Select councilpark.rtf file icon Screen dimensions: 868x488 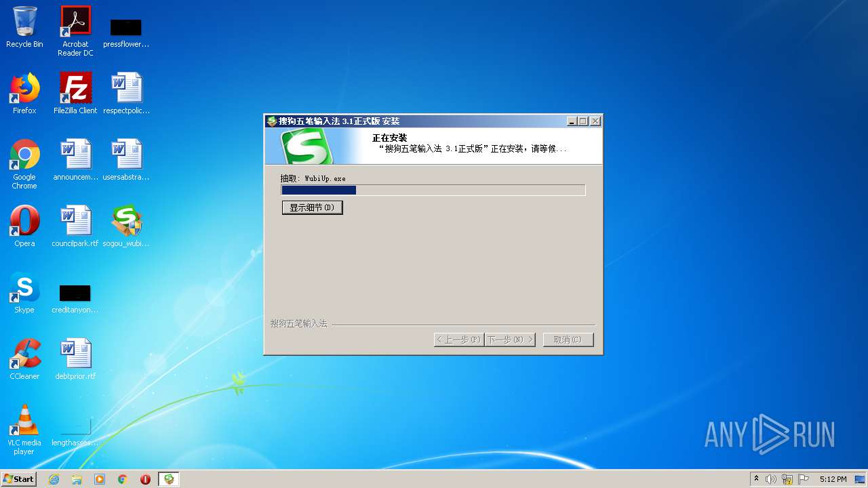(75, 226)
